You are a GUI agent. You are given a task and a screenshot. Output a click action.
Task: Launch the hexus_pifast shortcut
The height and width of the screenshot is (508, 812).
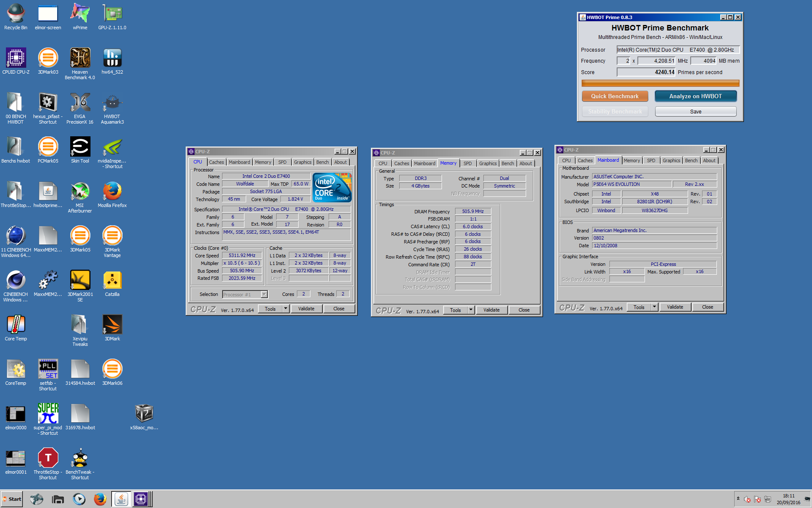tap(48, 108)
